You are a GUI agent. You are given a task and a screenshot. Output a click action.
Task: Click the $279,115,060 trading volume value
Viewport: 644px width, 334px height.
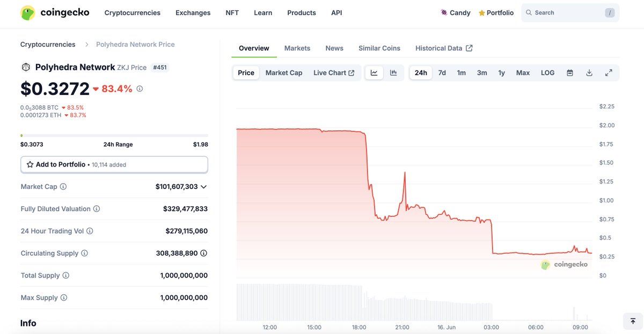click(186, 231)
